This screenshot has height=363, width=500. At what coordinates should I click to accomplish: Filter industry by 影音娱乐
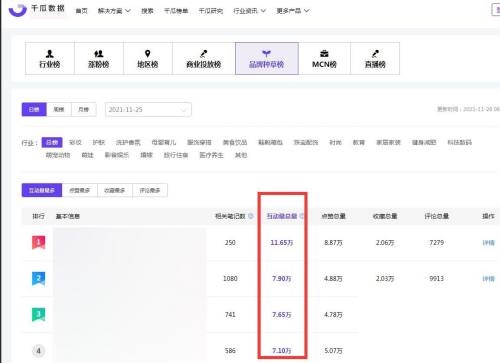point(117,155)
